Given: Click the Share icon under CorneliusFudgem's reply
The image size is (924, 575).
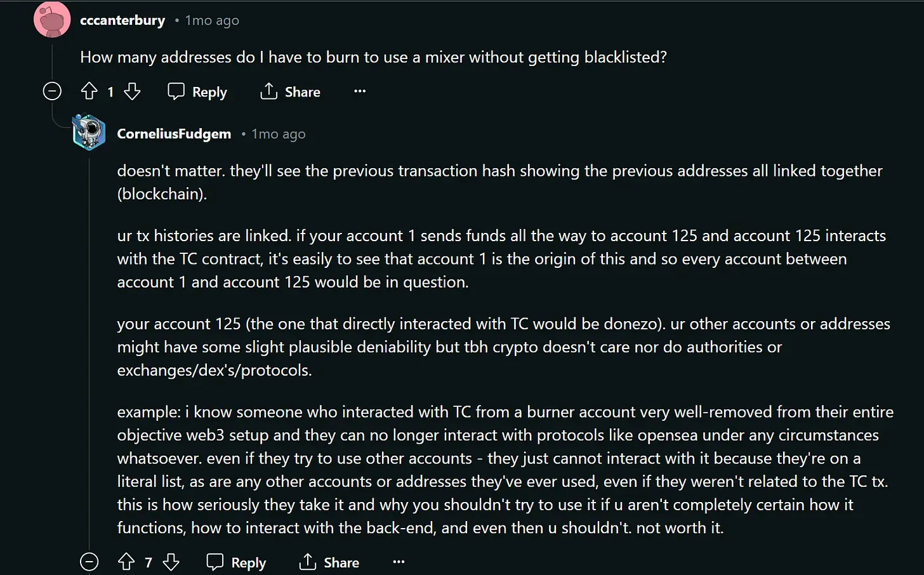Looking at the screenshot, I should [329, 562].
